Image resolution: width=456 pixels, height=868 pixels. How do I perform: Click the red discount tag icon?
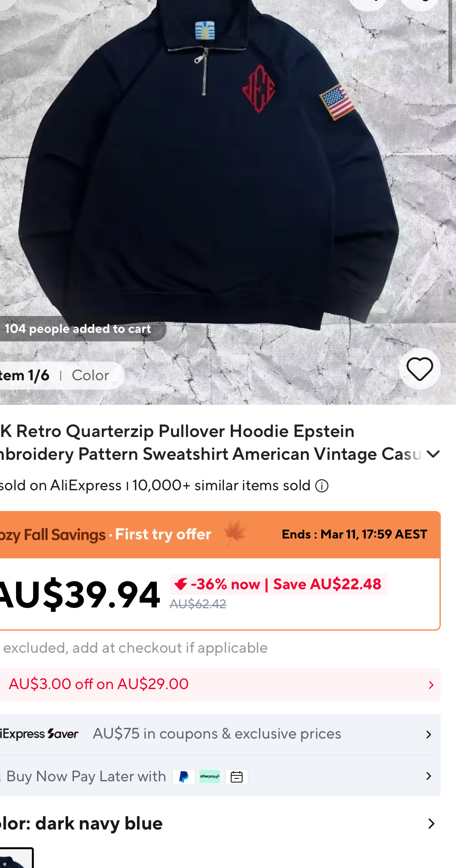[x=181, y=584]
